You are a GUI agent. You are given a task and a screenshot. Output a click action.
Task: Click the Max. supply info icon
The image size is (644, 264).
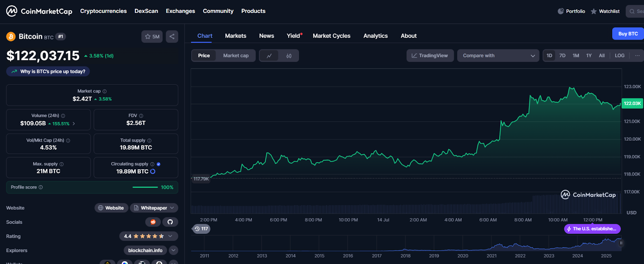coord(62,164)
